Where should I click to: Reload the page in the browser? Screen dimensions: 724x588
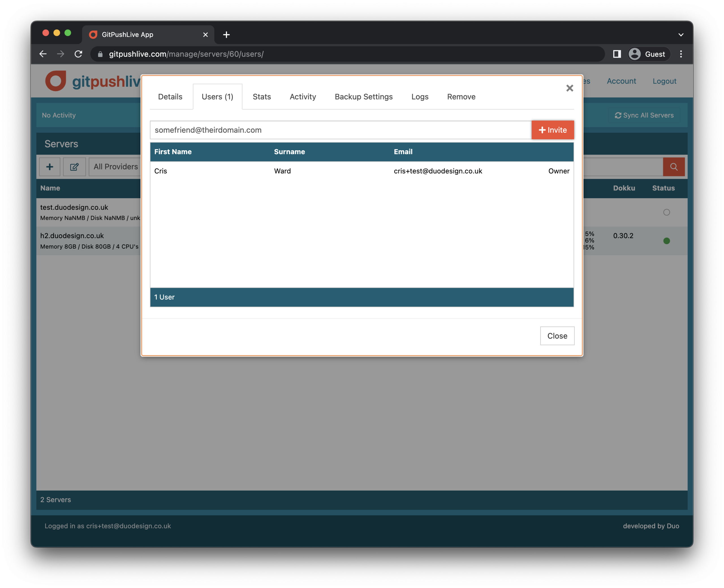78,54
